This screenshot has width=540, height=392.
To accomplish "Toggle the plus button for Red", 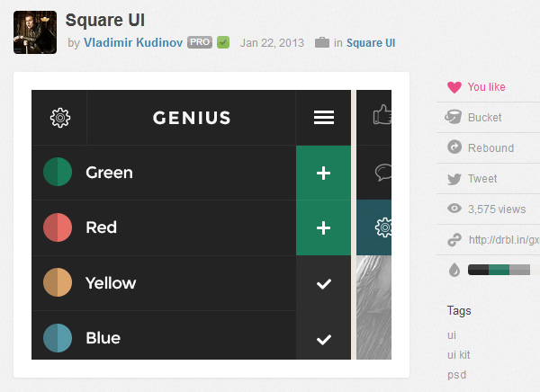I will coord(323,228).
